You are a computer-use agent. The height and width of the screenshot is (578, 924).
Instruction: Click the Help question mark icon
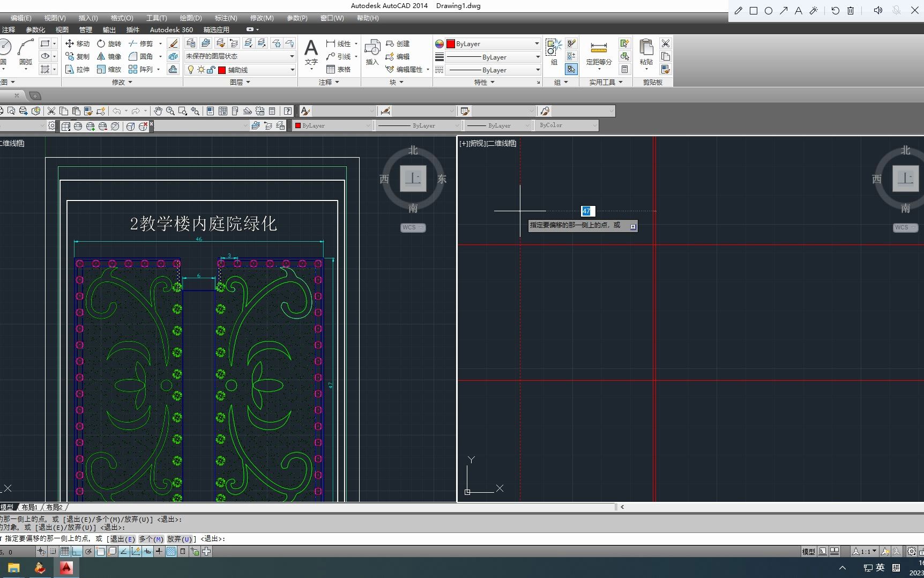[x=288, y=111]
